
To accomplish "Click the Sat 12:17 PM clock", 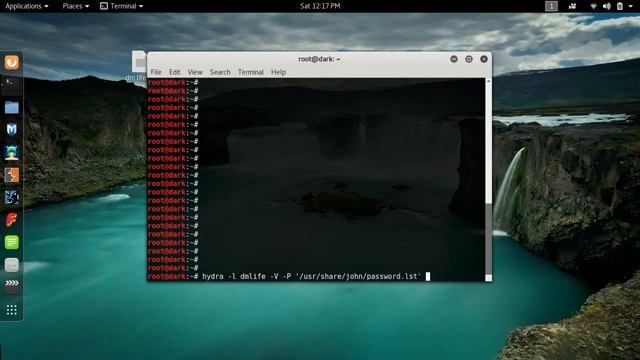I will tap(320, 6).
